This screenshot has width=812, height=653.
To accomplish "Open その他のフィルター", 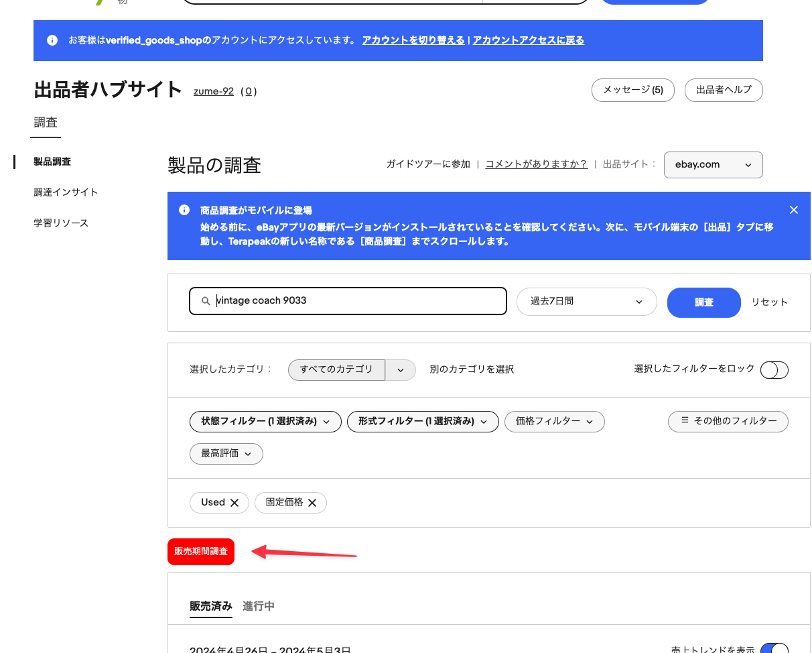I will pos(728,422).
